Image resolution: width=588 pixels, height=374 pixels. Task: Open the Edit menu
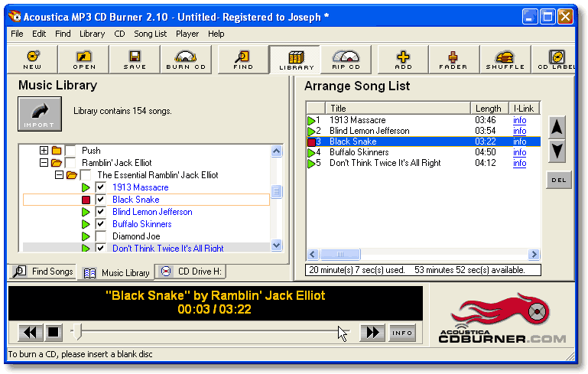point(39,34)
